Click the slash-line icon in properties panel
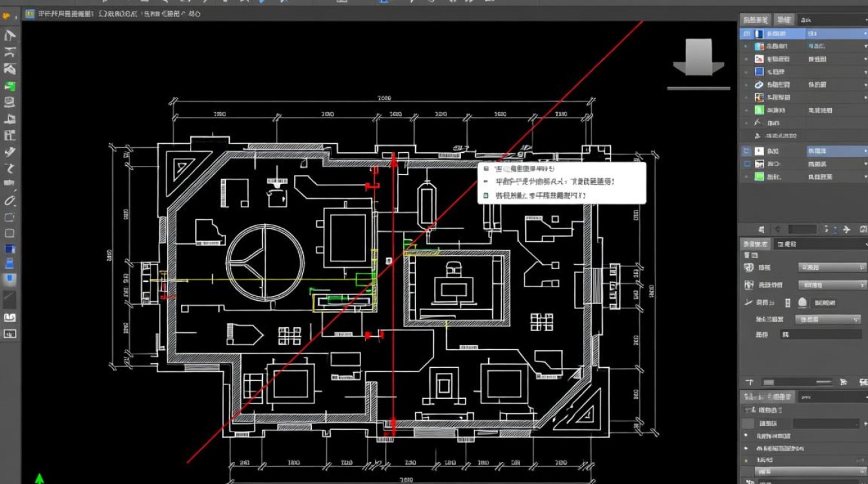 [x=749, y=302]
